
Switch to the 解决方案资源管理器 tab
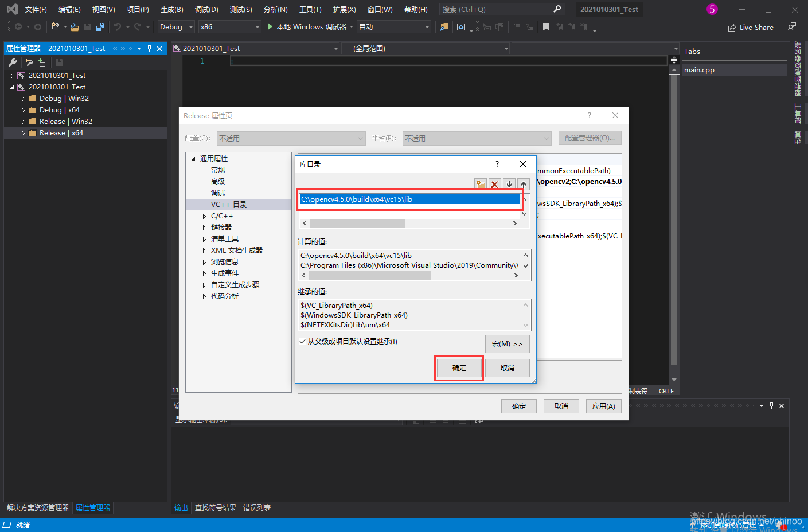point(38,508)
